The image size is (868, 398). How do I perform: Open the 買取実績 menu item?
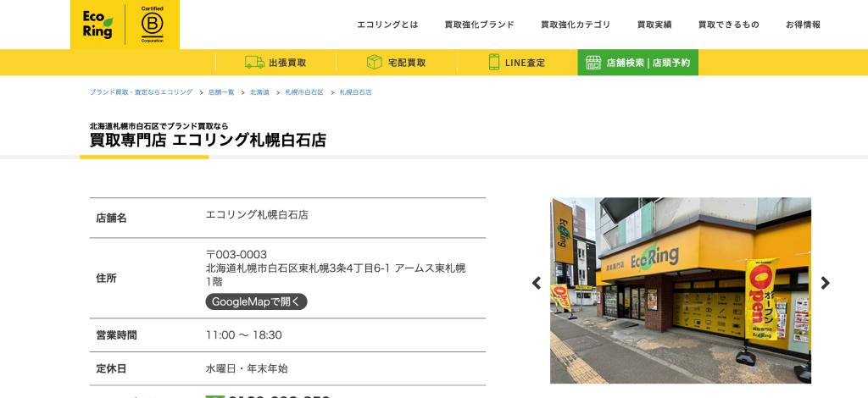click(x=654, y=25)
